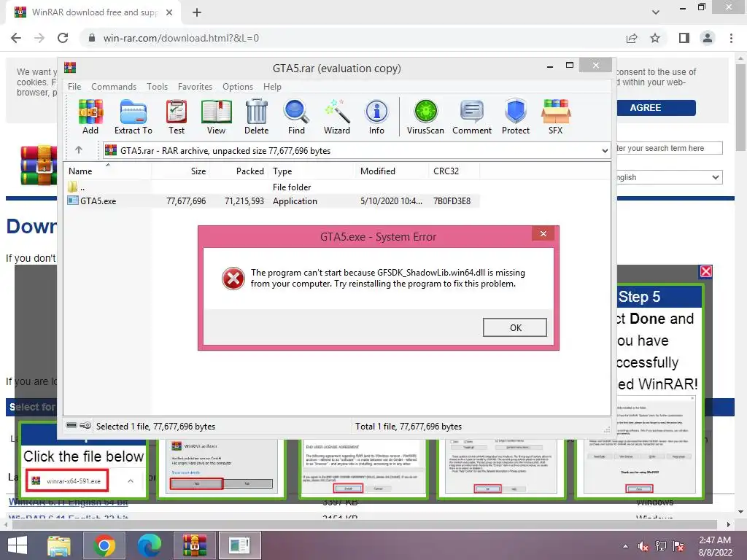Sort by the Modified column header
The width and height of the screenshot is (747, 560).
pos(392,171)
